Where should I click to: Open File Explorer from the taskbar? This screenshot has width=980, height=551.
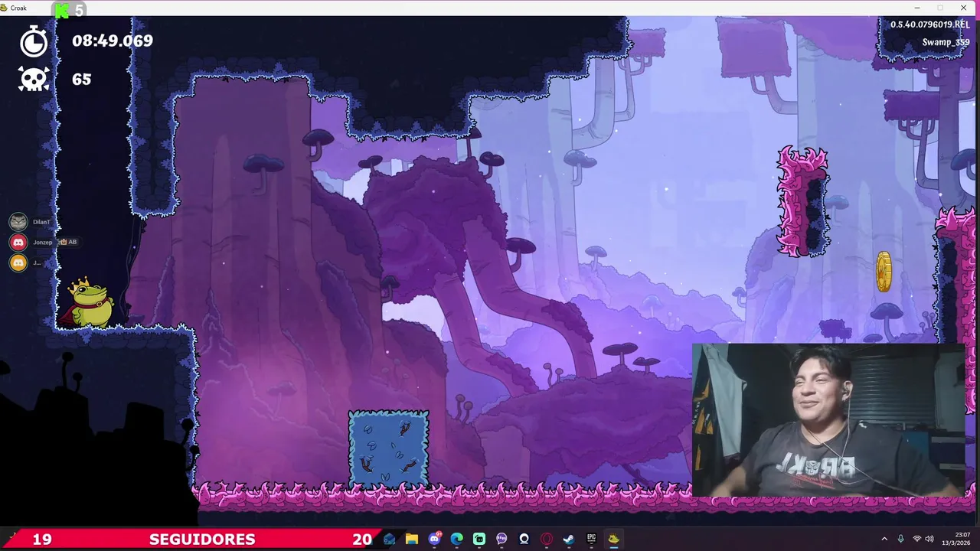click(x=412, y=539)
